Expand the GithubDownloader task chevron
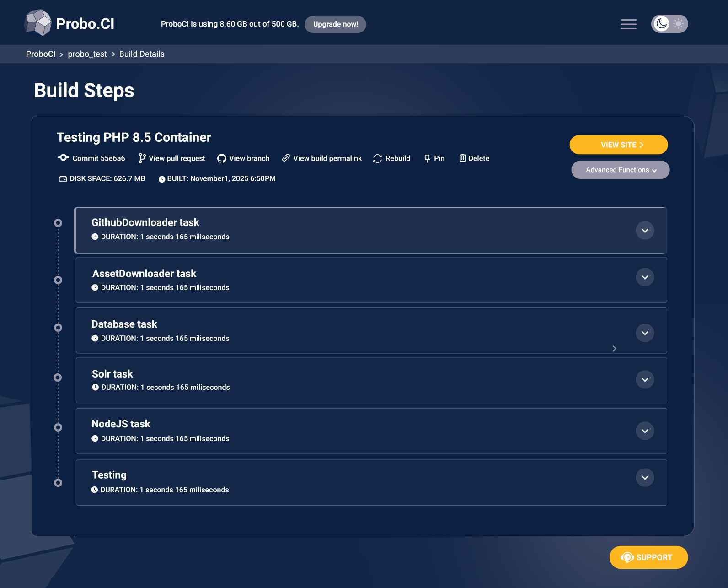Image resolution: width=728 pixels, height=588 pixels. pyautogui.click(x=645, y=230)
